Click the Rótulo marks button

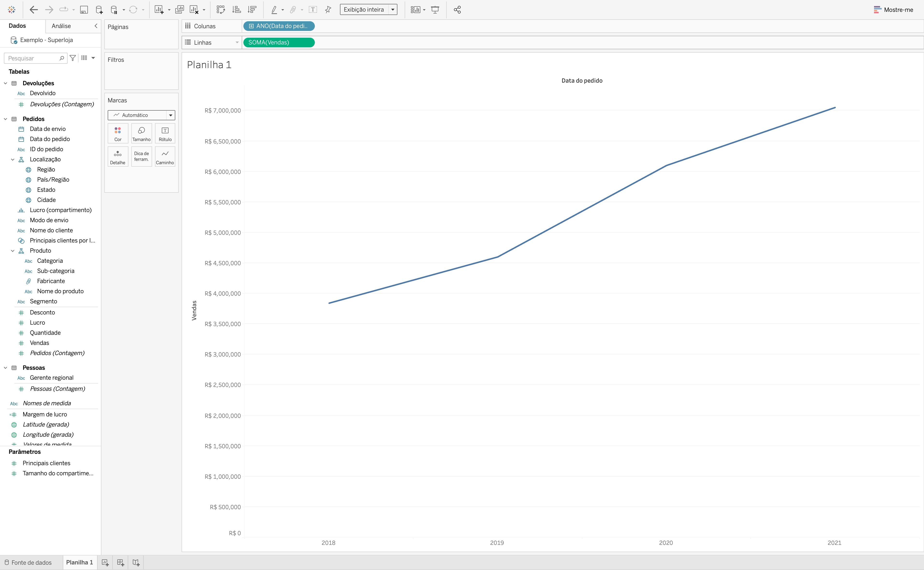(165, 134)
